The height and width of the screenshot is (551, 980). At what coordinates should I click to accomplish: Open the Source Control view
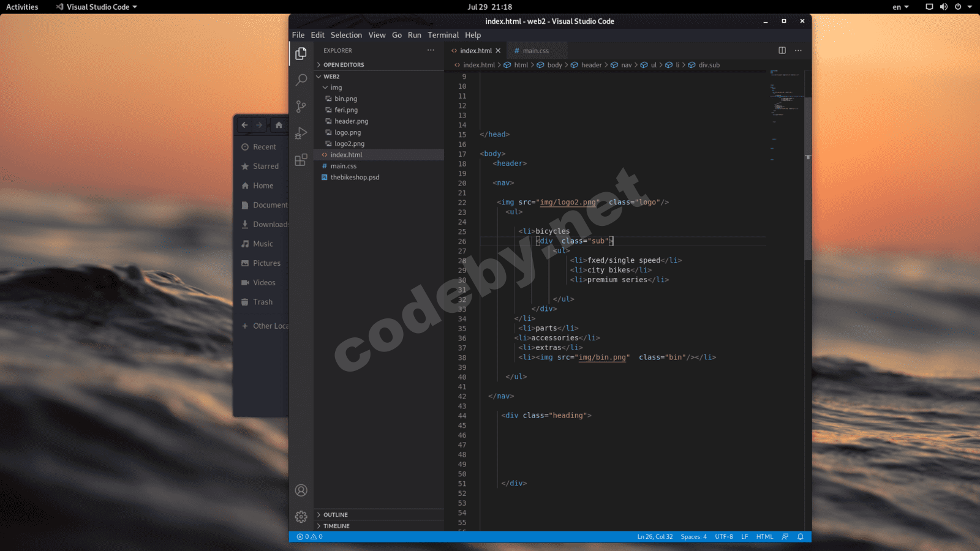click(301, 106)
